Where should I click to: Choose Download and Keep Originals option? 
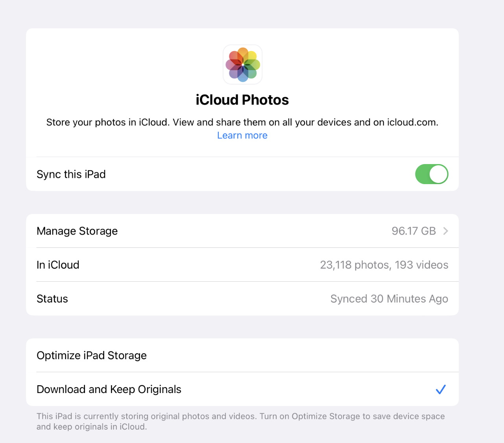pyautogui.click(x=242, y=389)
